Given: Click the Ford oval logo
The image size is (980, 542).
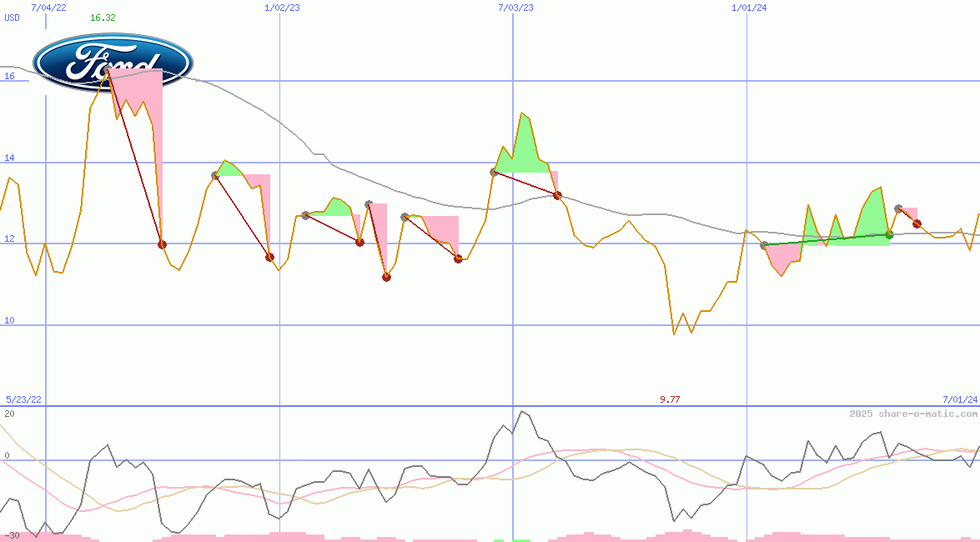Looking at the screenshot, I should click(x=113, y=62).
